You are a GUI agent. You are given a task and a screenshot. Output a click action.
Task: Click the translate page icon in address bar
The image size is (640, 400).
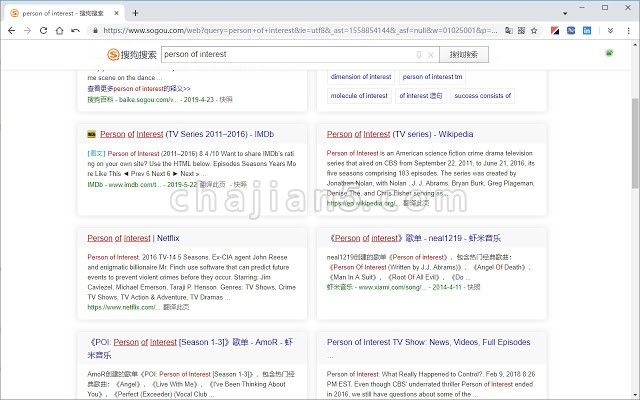click(x=509, y=31)
